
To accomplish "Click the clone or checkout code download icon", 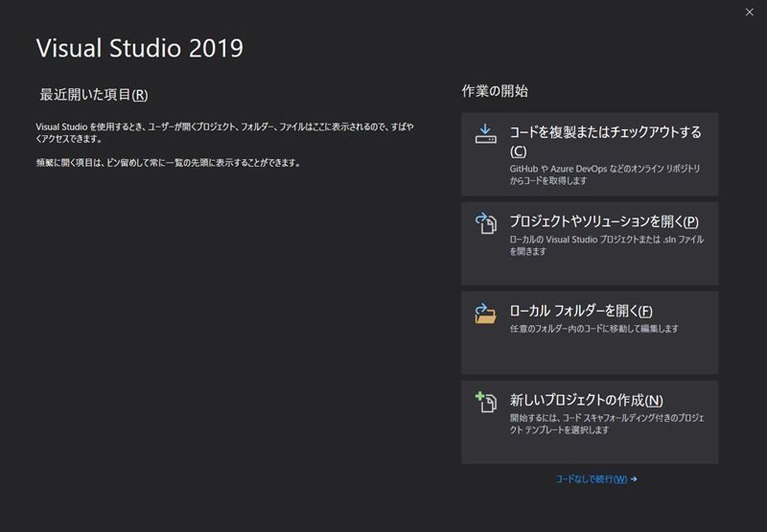I will (485, 134).
